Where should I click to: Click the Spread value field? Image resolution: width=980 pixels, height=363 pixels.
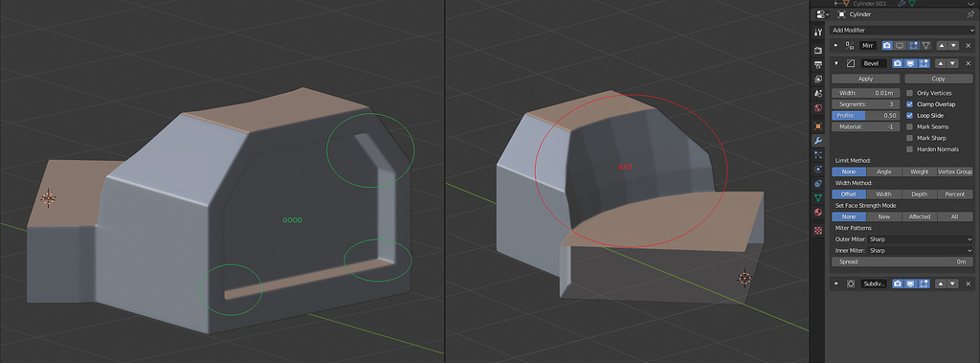tap(902, 261)
